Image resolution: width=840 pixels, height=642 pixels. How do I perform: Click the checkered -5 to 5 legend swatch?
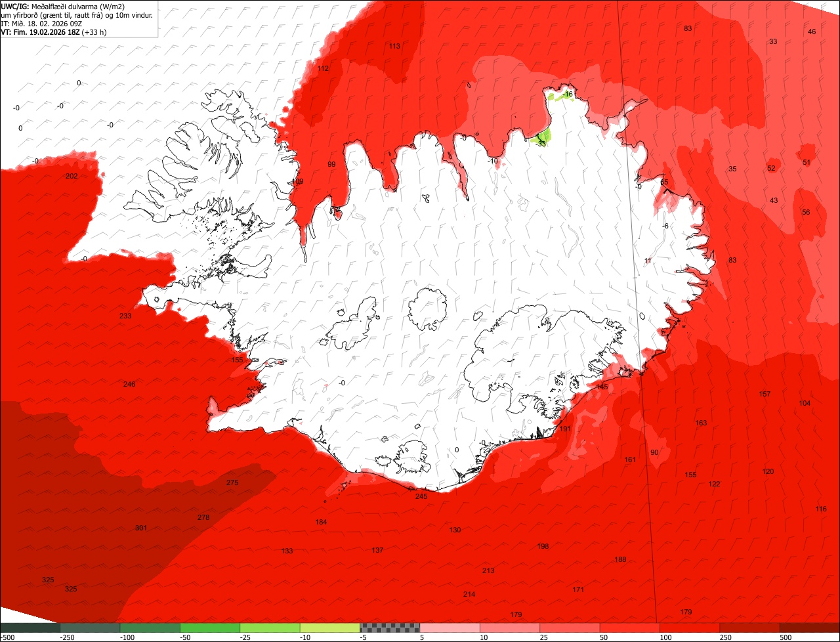(390, 628)
